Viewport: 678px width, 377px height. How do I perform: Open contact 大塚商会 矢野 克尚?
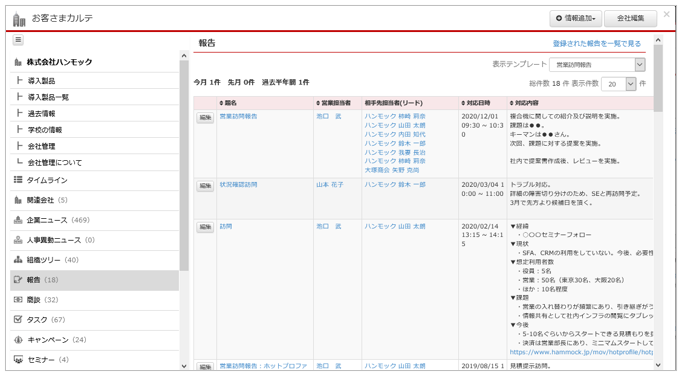tap(392, 170)
